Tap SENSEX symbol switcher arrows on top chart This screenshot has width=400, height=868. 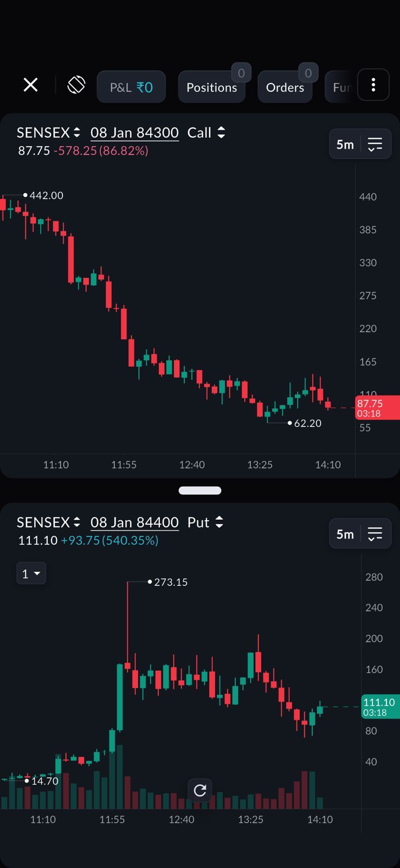pyautogui.click(x=77, y=132)
